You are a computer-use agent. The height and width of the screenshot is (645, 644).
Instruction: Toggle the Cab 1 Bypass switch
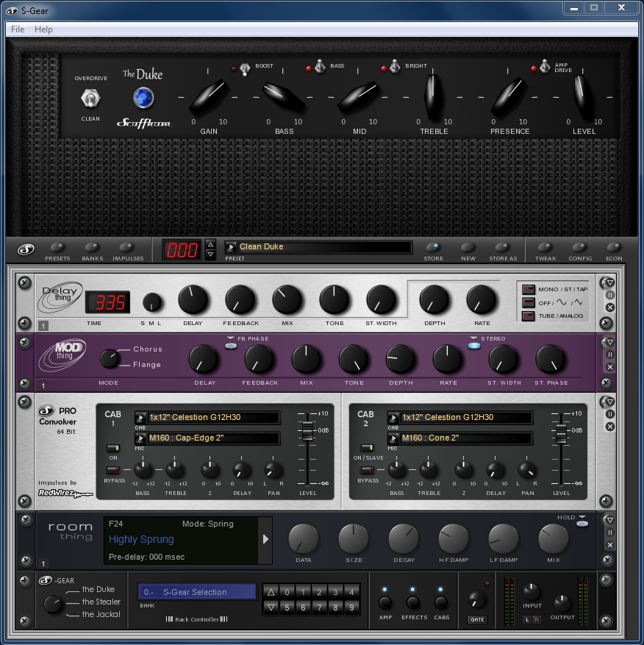(x=113, y=470)
